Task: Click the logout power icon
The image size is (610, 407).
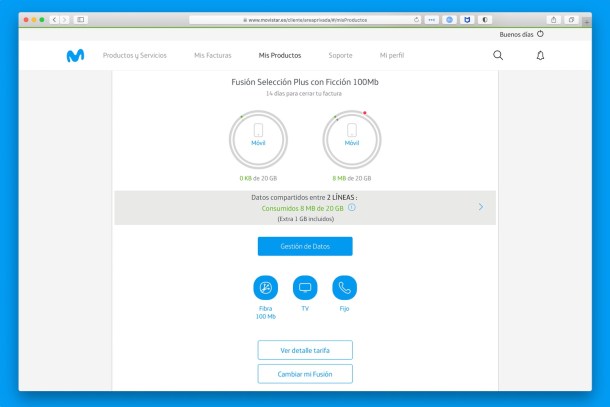Action: pyautogui.click(x=540, y=34)
